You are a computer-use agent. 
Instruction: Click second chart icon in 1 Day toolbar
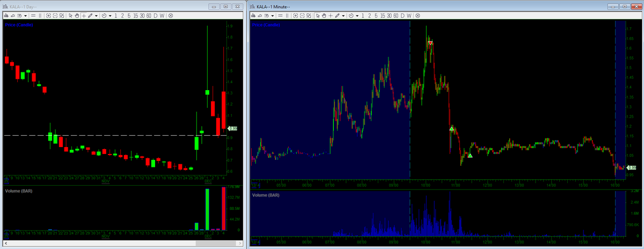click(13, 16)
